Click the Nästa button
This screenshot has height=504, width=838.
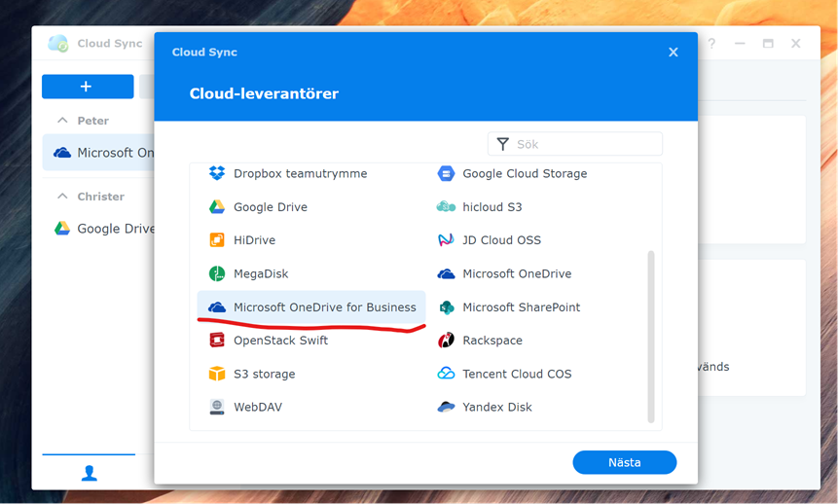(x=624, y=462)
